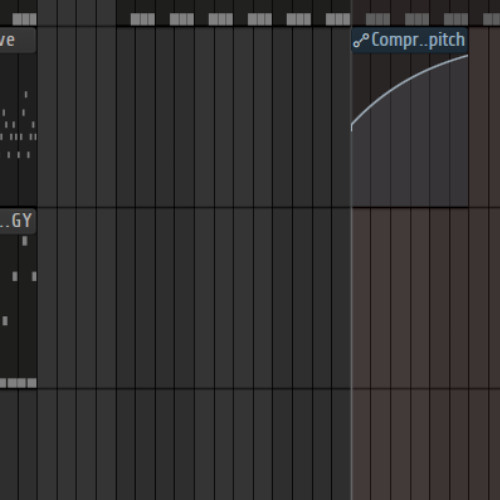Click the partially visible top-row block at right edge
This screenshot has width=500, height=500.
pyautogui.click(x=492, y=19)
